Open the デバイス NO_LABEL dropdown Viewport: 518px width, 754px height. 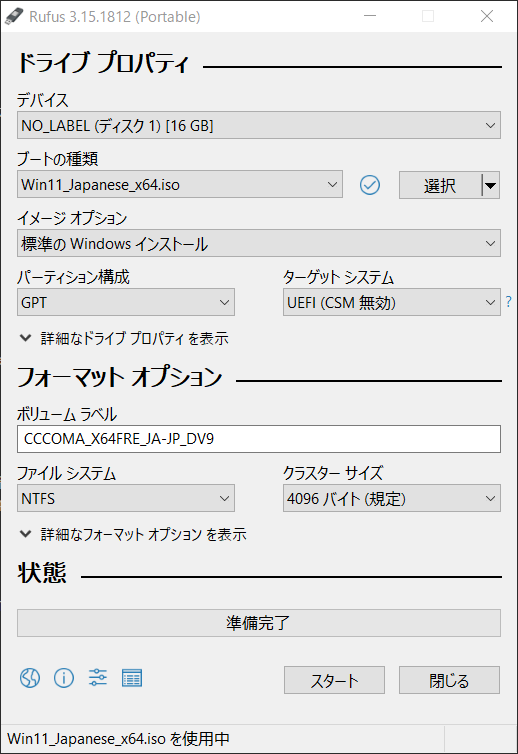[x=259, y=126]
